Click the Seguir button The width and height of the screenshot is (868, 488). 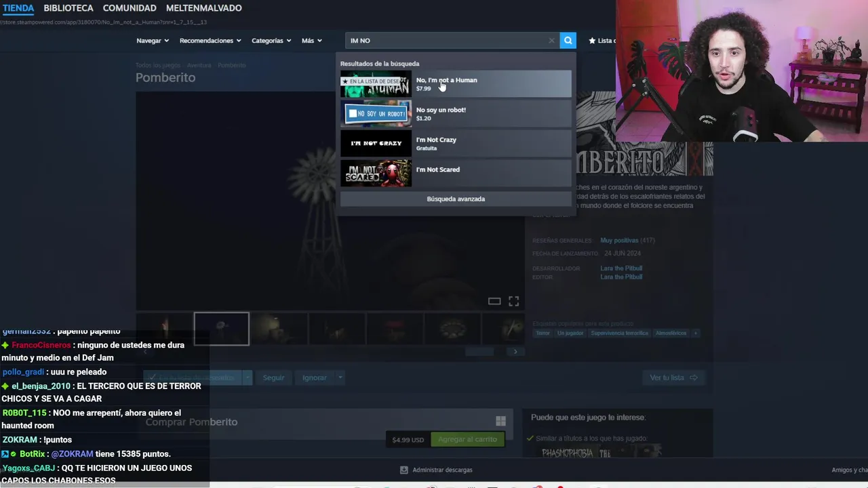pos(273,378)
